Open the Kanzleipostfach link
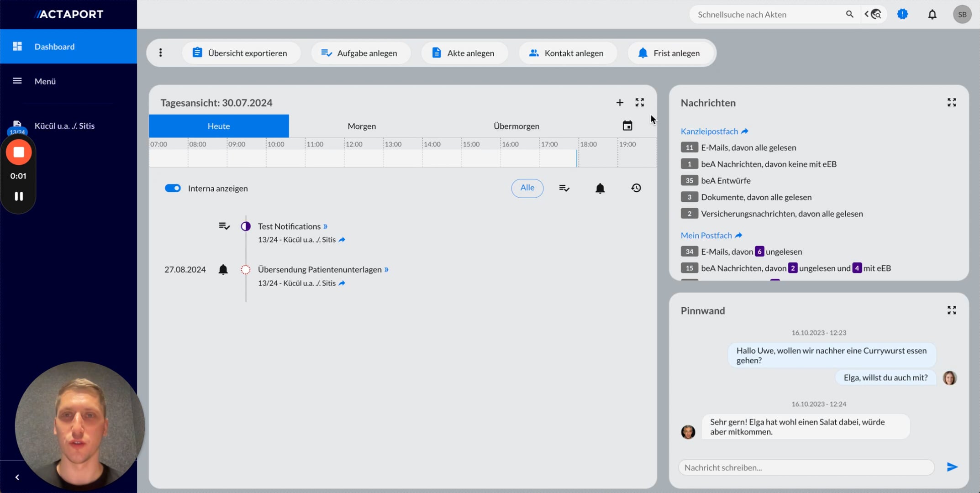The height and width of the screenshot is (493, 980). pyautogui.click(x=709, y=131)
